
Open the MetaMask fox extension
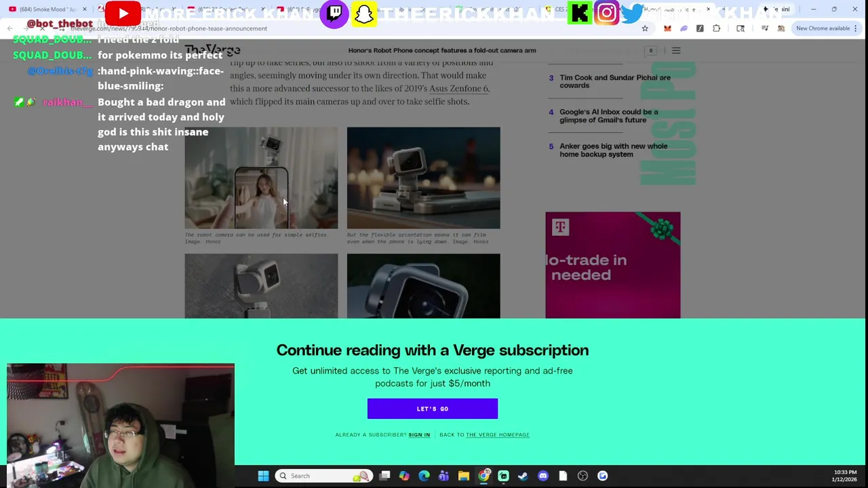[667, 28]
